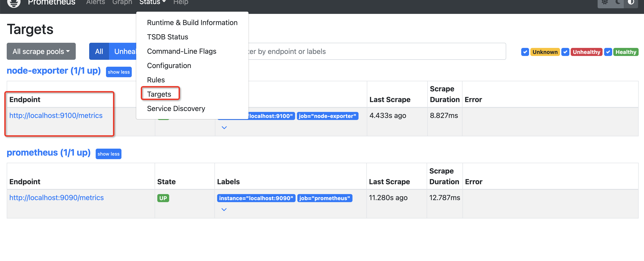Focus the filter by endpoint or labels field
This screenshot has width=644, height=261.
[x=377, y=51]
